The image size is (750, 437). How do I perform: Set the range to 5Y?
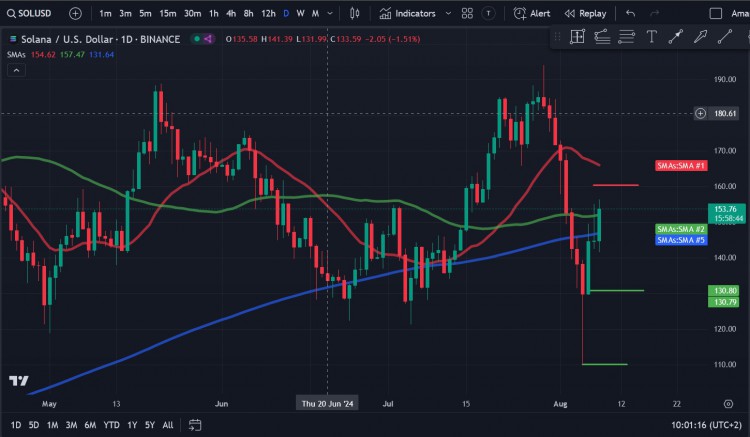150,425
